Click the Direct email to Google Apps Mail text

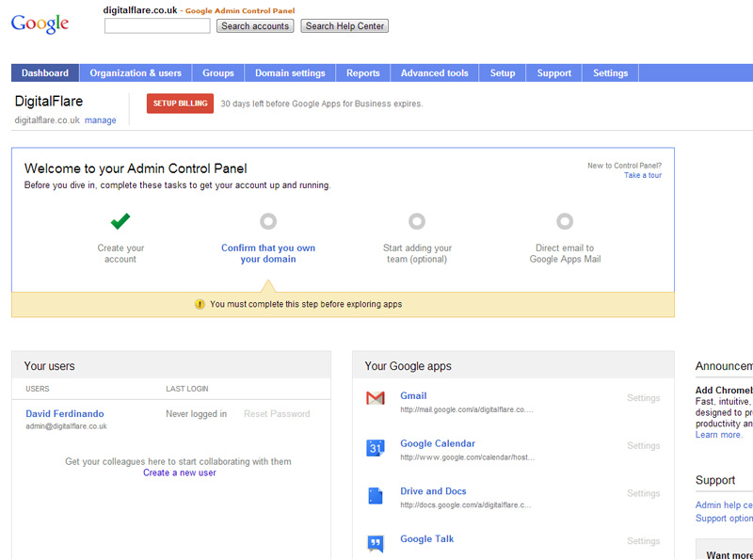(565, 253)
